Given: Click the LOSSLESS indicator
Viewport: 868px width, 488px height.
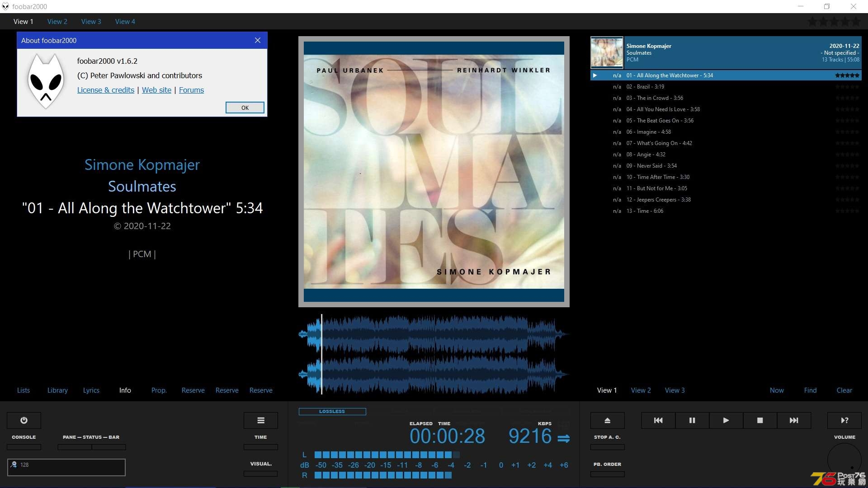Looking at the screenshot, I should [x=332, y=412].
